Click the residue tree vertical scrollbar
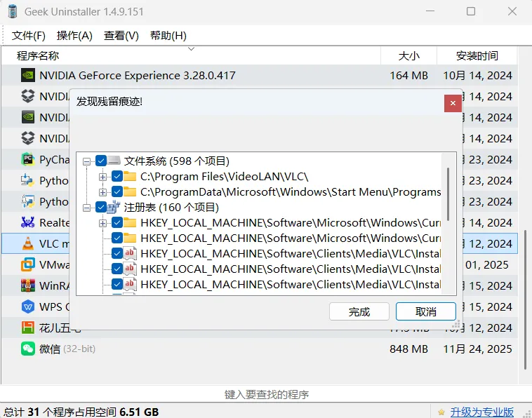This screenshot has height=418, width=532. [x=448, y=194]
